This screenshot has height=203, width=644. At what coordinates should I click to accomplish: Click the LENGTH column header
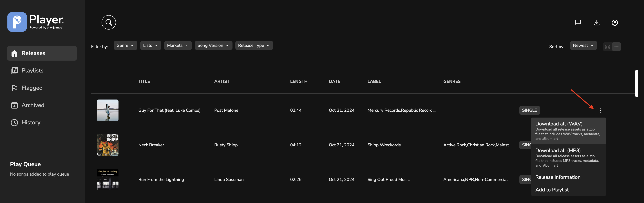pos(299,81)
